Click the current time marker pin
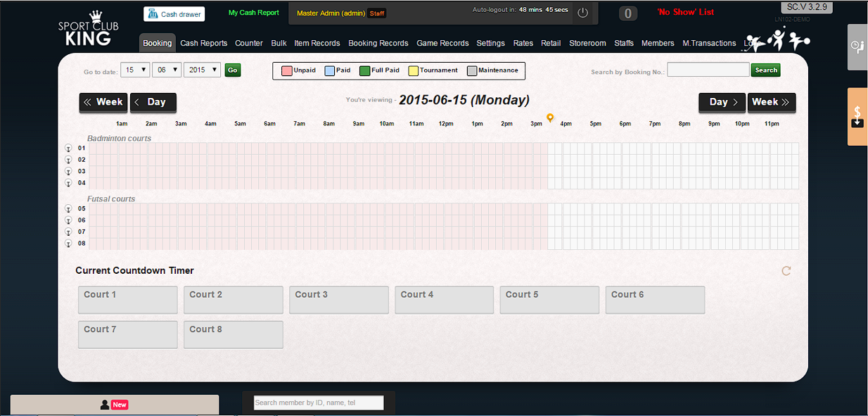The width and height of the screenshot is (868, 416). 550,118
